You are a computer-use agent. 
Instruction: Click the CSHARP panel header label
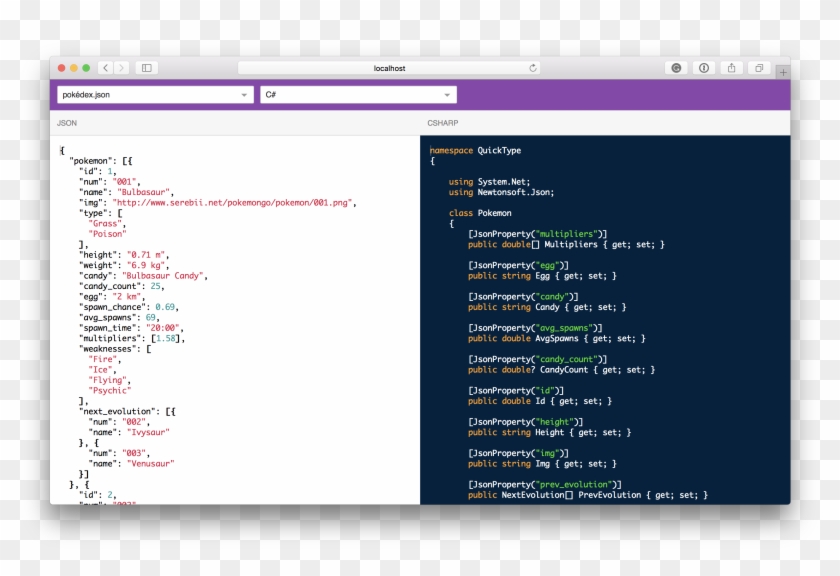[443, 123]
